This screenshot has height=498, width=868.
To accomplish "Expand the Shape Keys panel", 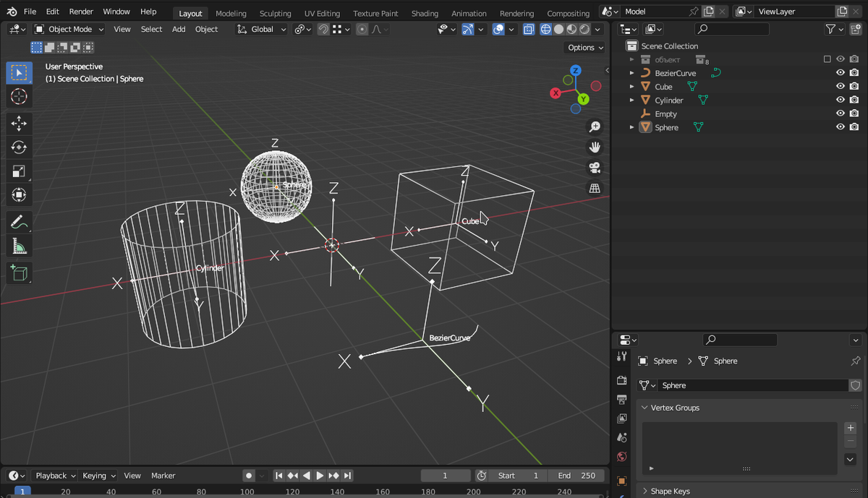I will (x=645, y=491).
